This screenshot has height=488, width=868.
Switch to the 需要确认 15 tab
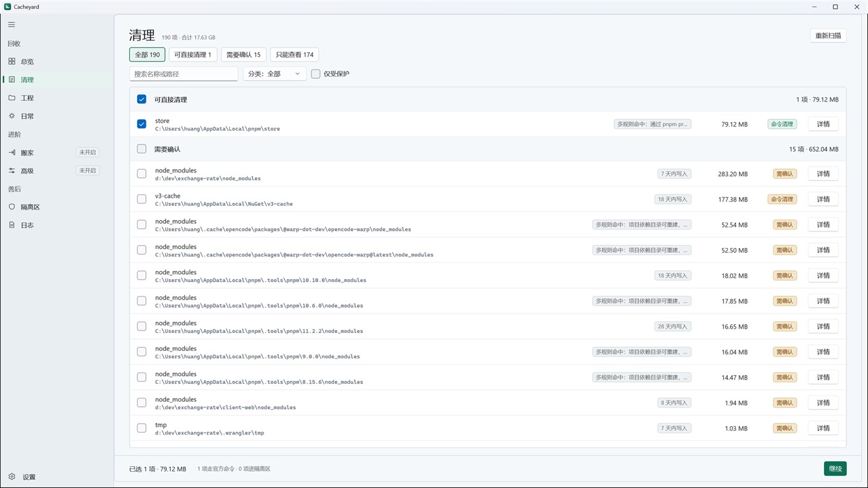(x=243, y=55)
